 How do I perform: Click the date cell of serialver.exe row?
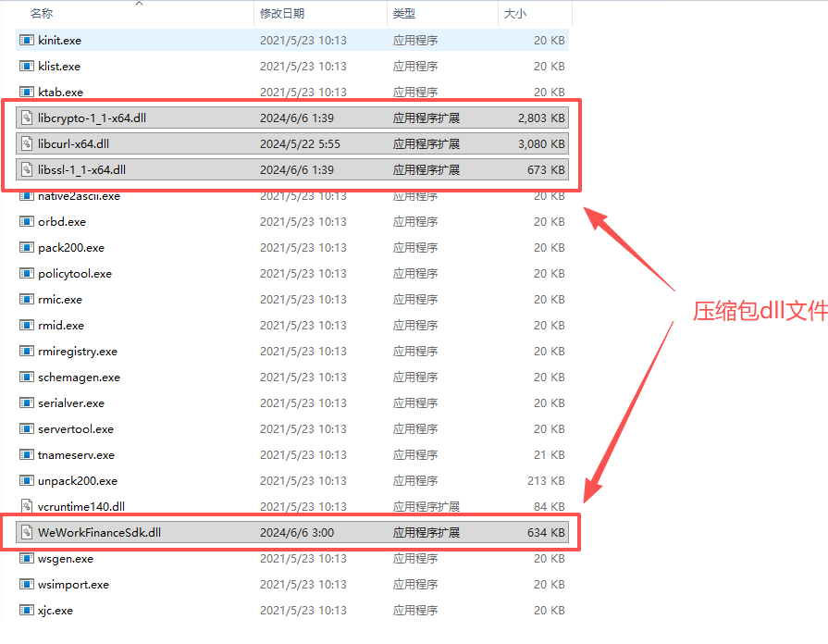(303, 402)
